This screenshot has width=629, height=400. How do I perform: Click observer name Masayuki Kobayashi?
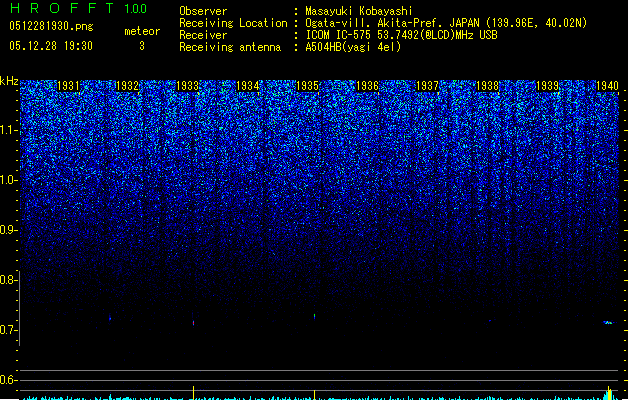[359, 11]
